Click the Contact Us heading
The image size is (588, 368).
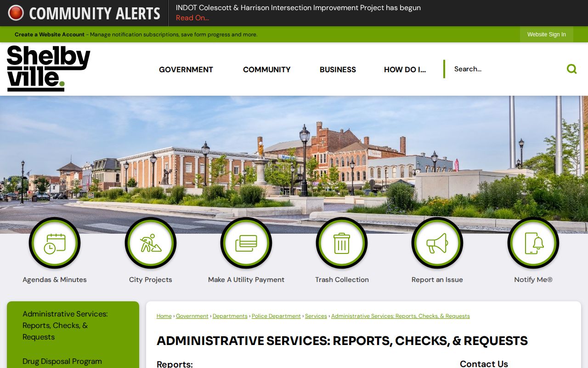[x=484, y=363]
